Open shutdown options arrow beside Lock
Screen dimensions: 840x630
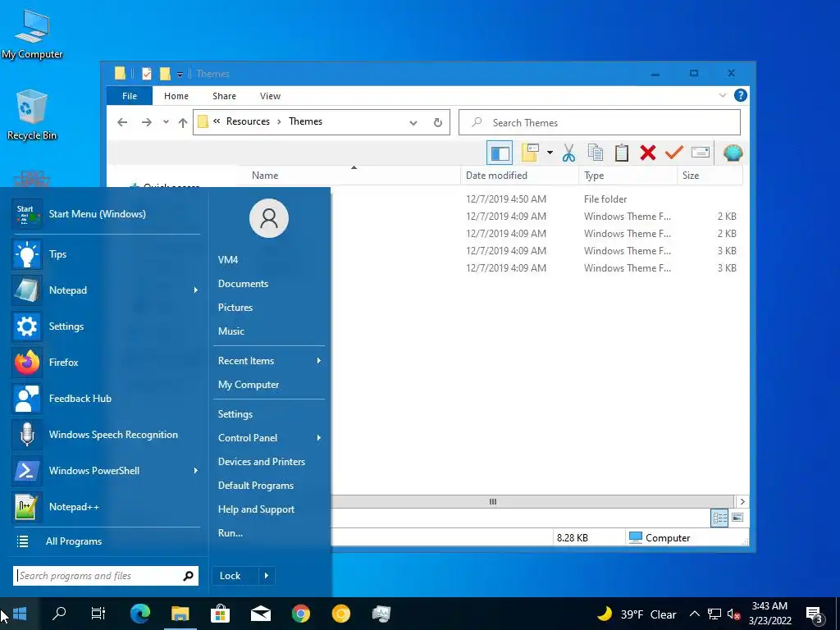(267, 576)
